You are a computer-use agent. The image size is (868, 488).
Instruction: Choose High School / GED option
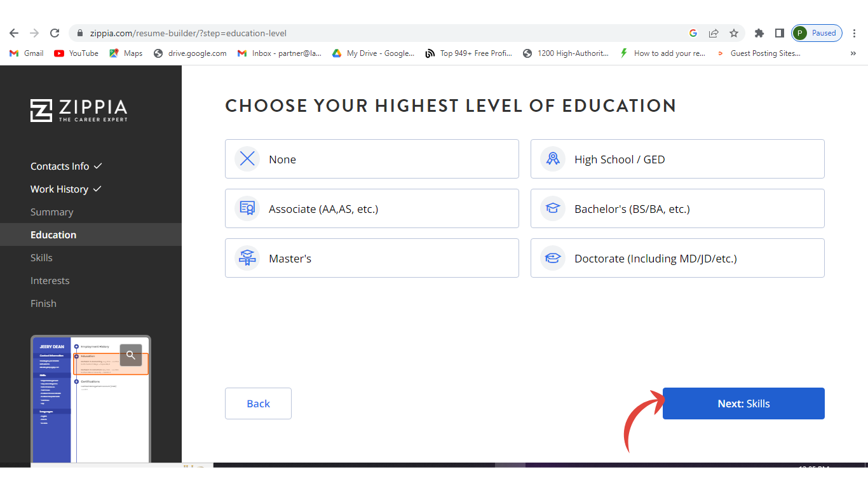click(677, 159)
